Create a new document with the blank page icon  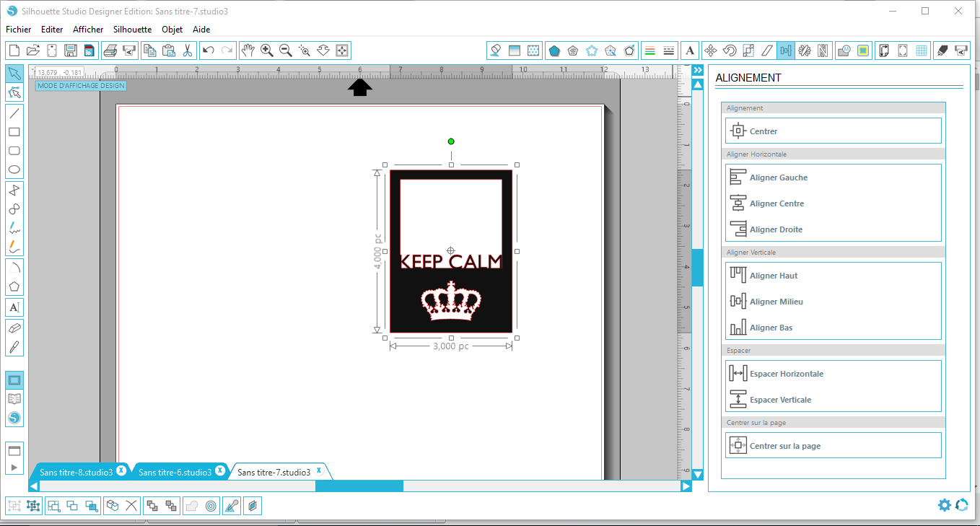14,51
